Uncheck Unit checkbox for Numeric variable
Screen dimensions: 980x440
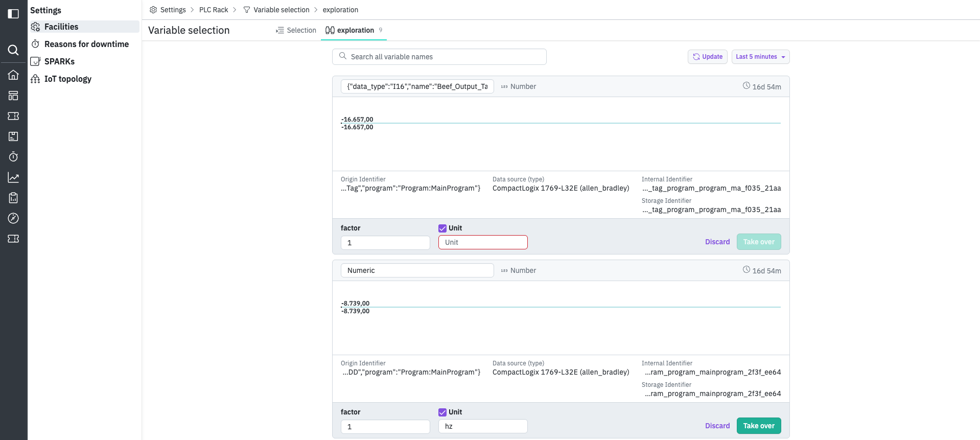(x=442, y=412)
